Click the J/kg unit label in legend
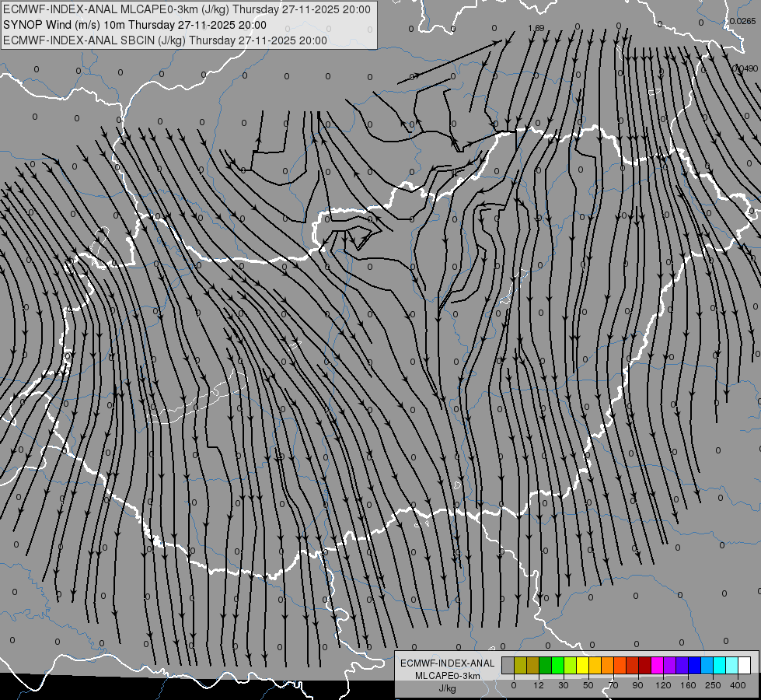The height and width of the screenshot is (700, 761). [x=448, y=688]
